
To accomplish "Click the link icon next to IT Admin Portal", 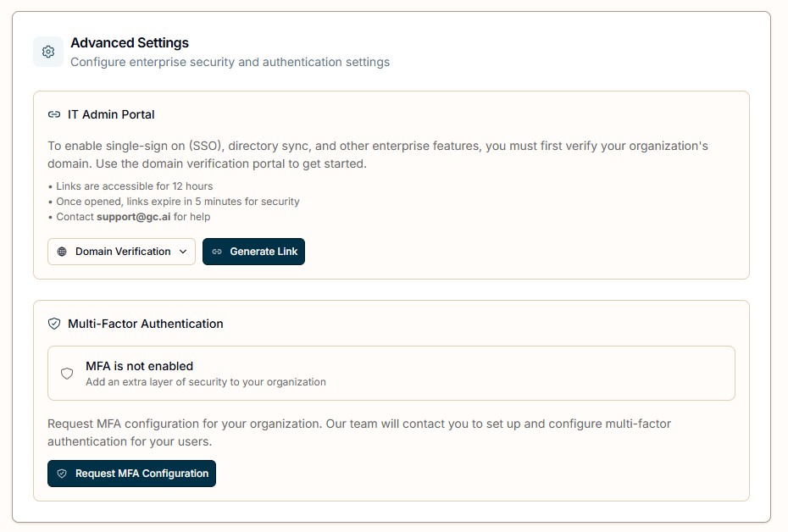I will [x=54, y=114].
